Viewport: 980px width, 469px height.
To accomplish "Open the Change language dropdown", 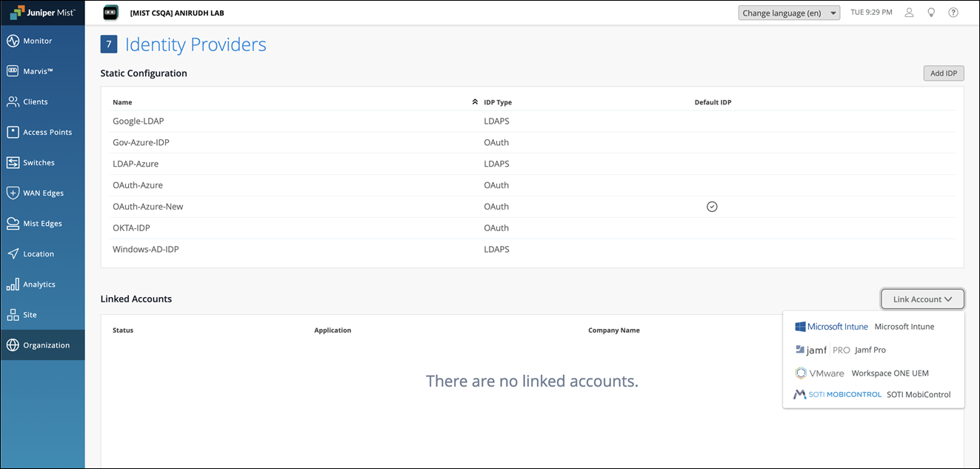I will [x=789, y=13].
